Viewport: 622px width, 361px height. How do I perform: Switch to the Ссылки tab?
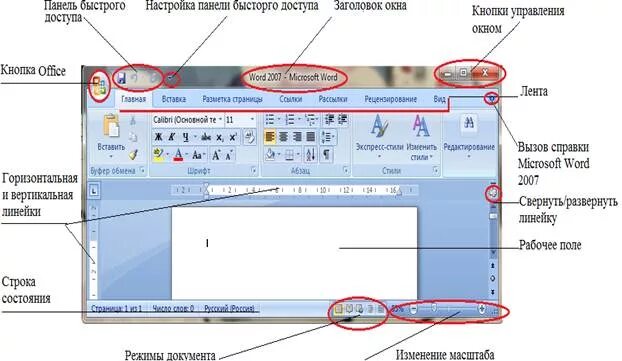coord(290,99)
